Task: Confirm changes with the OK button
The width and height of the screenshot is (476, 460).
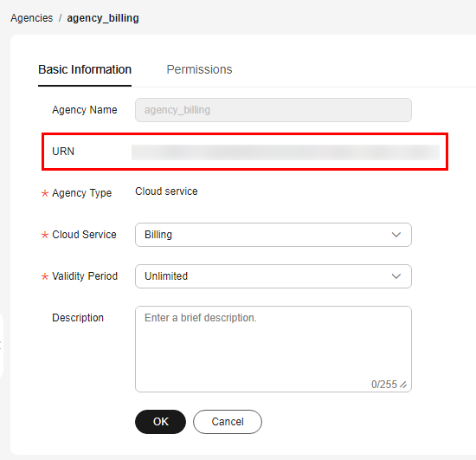Action: (x=160, y=422)
